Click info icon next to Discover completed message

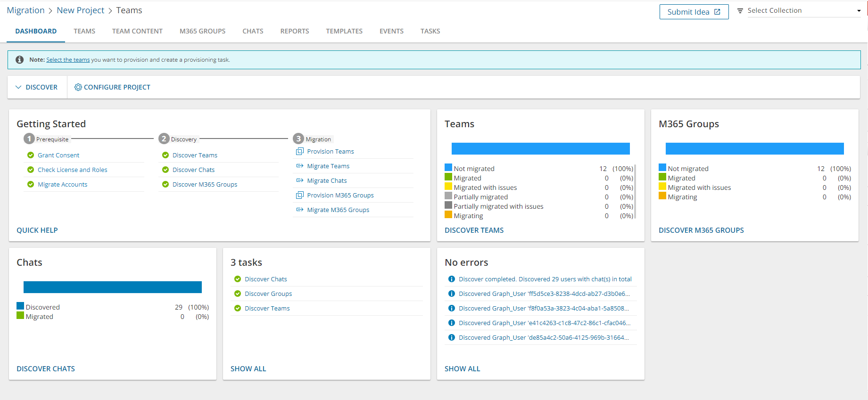point(452,279)
